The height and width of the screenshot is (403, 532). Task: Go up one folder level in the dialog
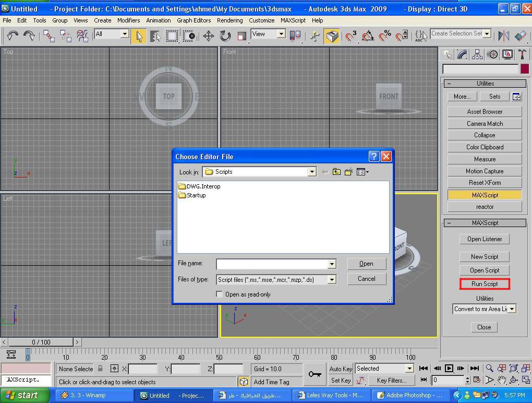click(336, 172)
